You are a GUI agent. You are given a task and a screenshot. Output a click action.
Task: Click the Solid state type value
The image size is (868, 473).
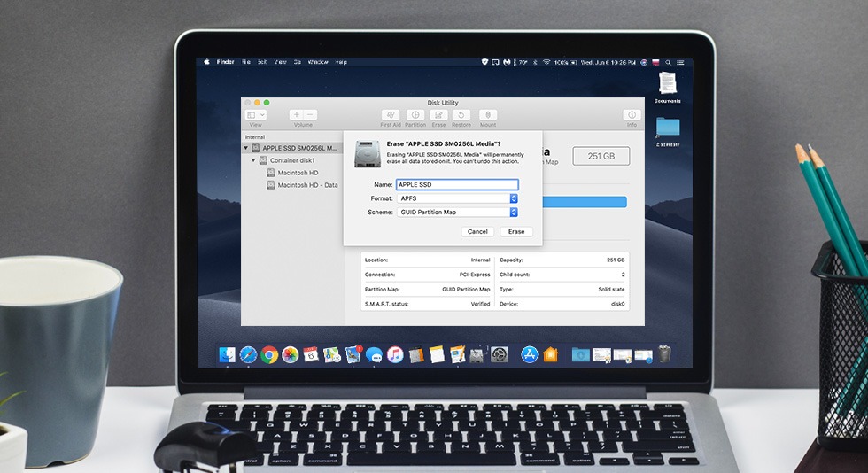611,289
